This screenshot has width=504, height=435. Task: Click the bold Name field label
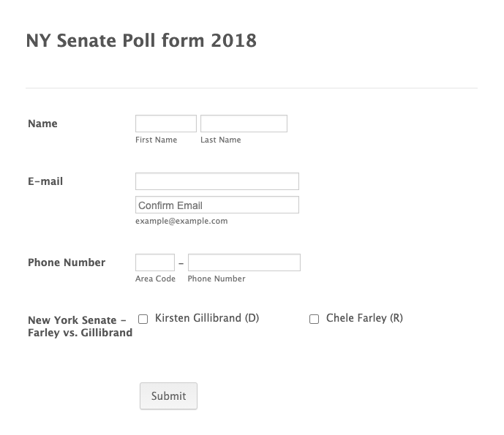tap(42, 124)
